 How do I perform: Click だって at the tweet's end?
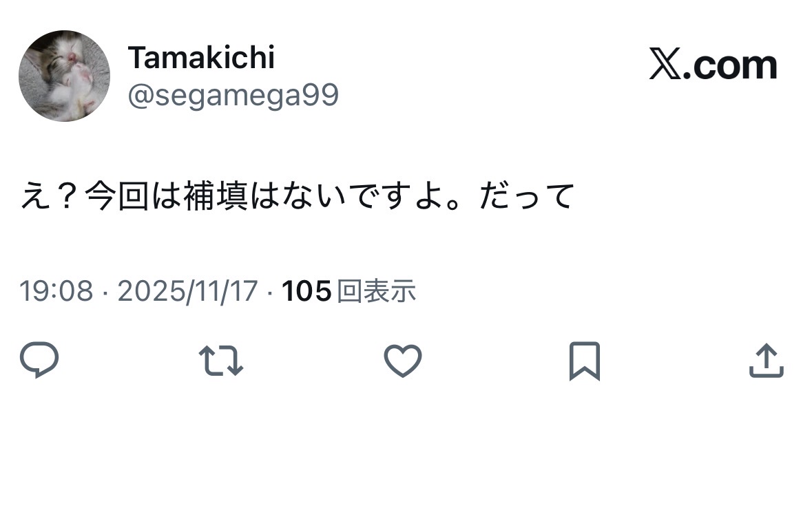[x=528, y=197]
